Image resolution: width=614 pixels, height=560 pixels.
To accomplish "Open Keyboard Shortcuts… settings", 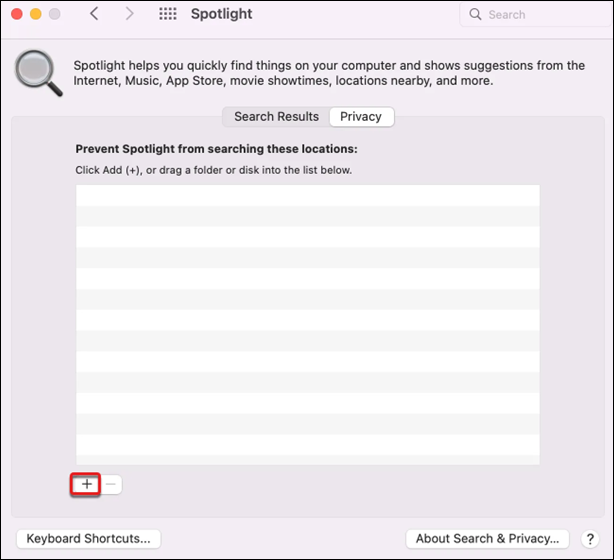I will tap(88, 539).
